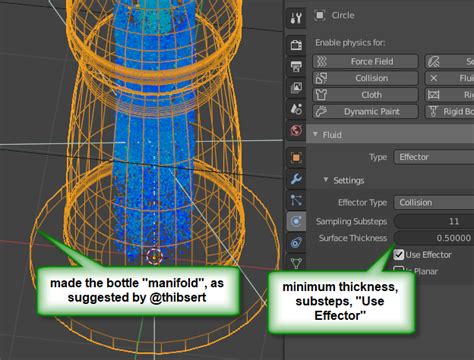Click the Soft Body physics icon
The height and width of the screenshot is (360, 474).
(434, 61)
